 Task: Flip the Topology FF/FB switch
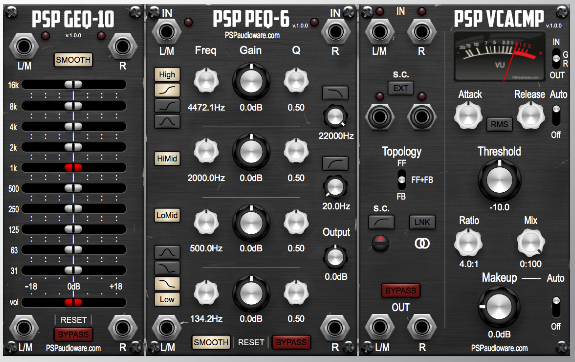pos(402,180)
